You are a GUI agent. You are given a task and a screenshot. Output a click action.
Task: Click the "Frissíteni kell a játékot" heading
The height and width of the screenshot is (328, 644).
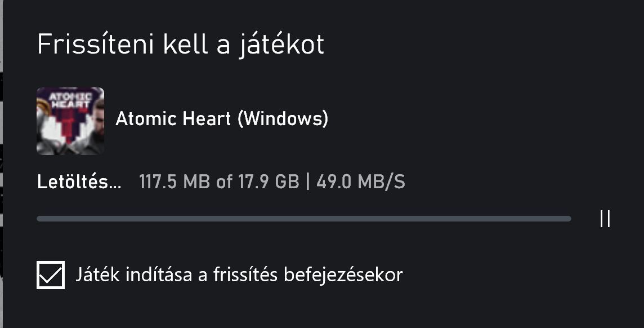(181, 45)
